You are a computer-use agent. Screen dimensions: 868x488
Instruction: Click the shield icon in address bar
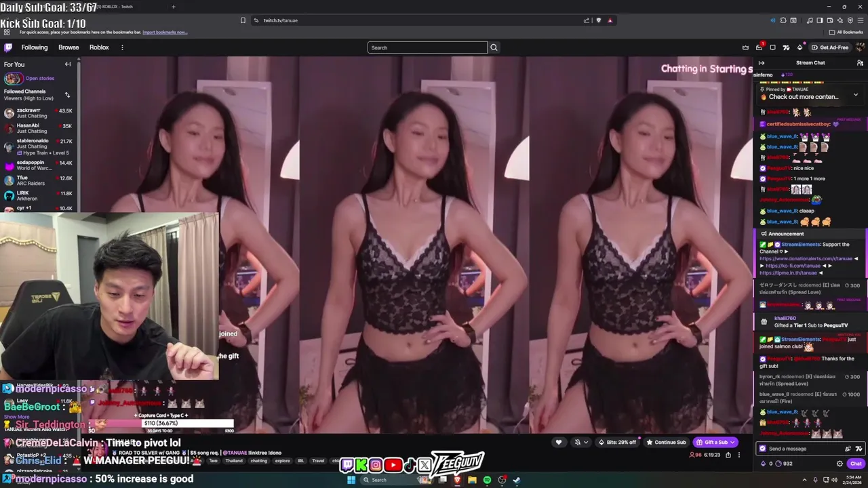tap(598, 20)
